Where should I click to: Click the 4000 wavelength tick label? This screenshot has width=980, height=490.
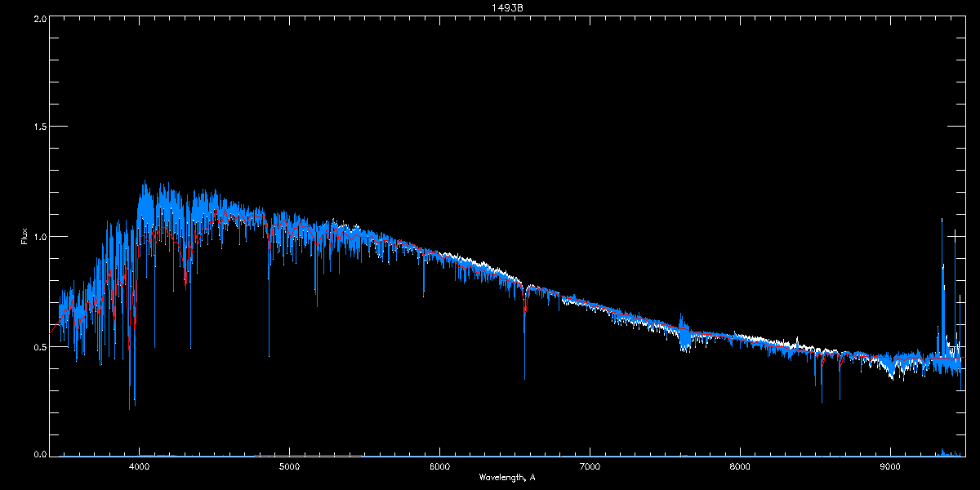click(x=140, y=467)
